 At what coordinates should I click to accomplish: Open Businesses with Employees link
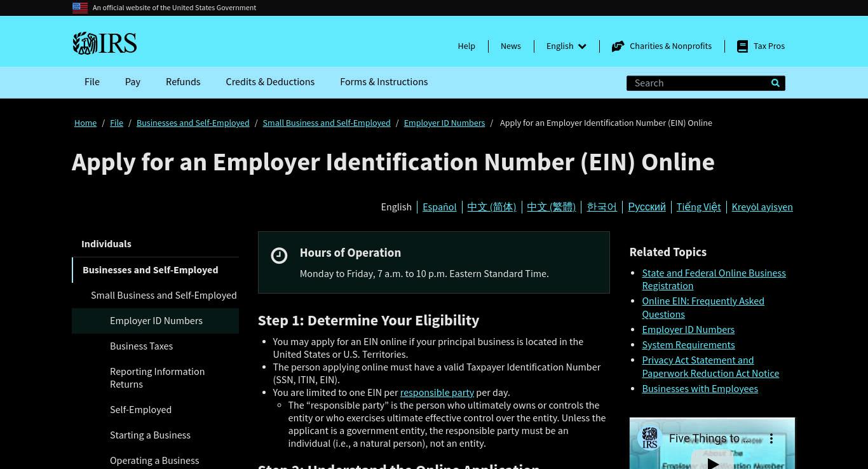[x=700, y=389]
